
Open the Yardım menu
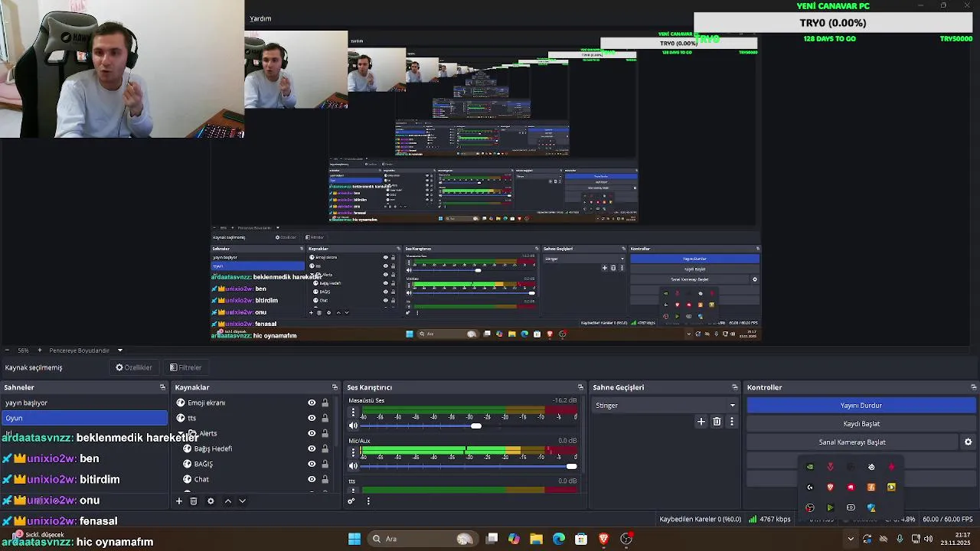point(260,18)
